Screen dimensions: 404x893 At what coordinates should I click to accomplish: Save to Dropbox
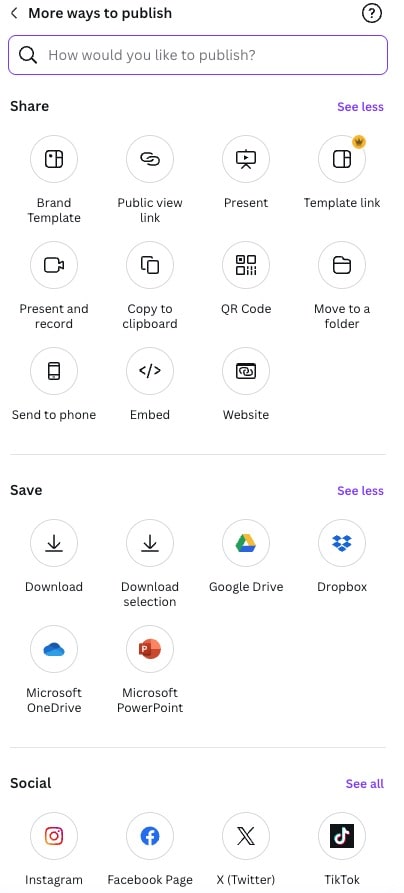[342, 543]
